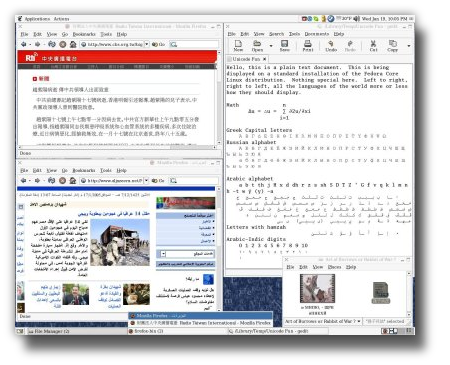Go back in the Radio Taiwan Firefox window
The image size is (450, 365).
point(23,44)
